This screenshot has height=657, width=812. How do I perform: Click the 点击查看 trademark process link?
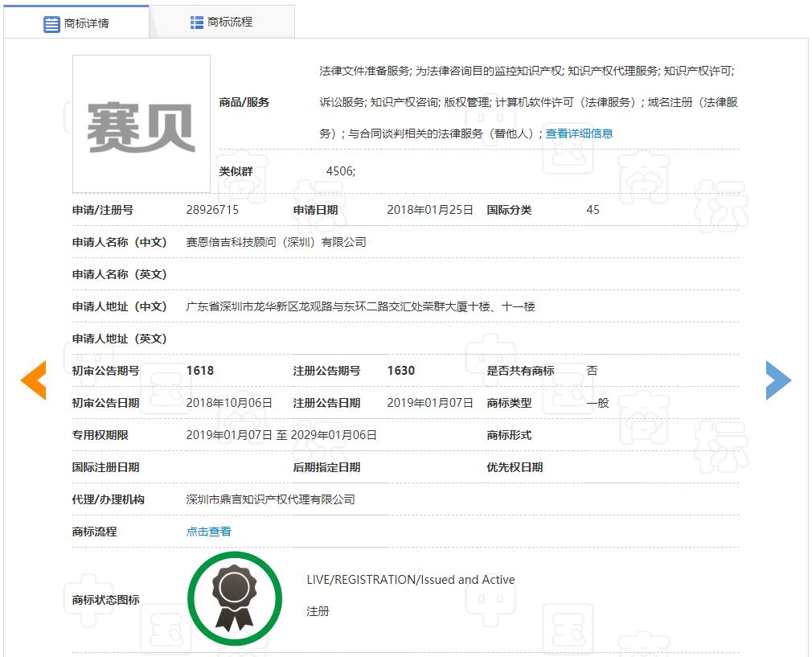(x=209, y=532)
